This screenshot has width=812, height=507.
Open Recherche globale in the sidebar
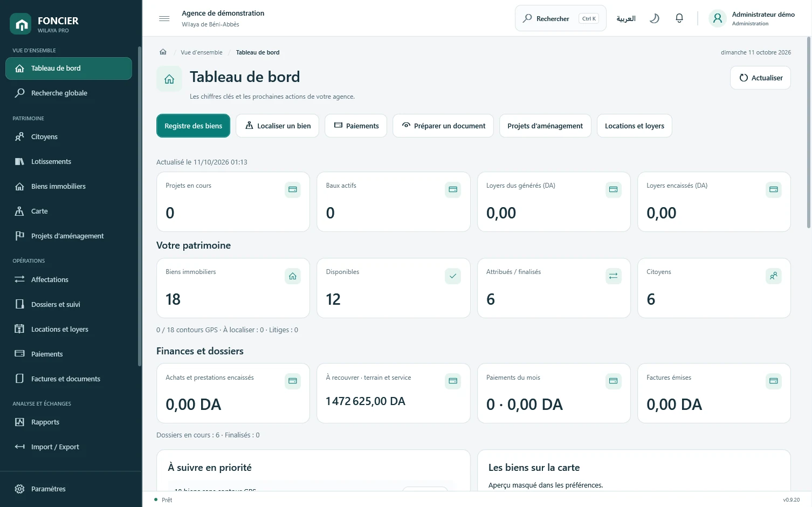[68, 93]
